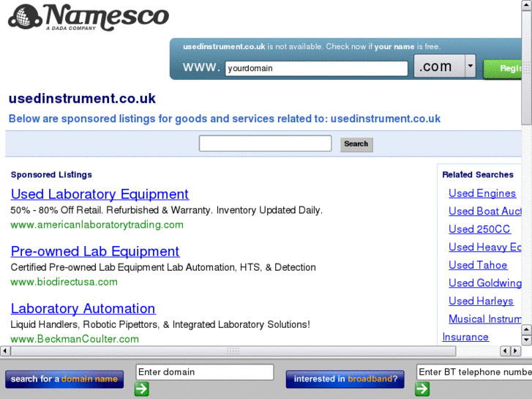532x399 pixels.
Task: Open Pre-owned Lab Equipment listing
Action: coord(95,252)
